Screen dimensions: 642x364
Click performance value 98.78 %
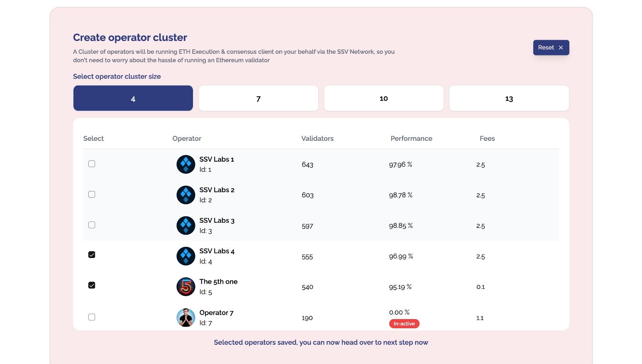point(401,195)
